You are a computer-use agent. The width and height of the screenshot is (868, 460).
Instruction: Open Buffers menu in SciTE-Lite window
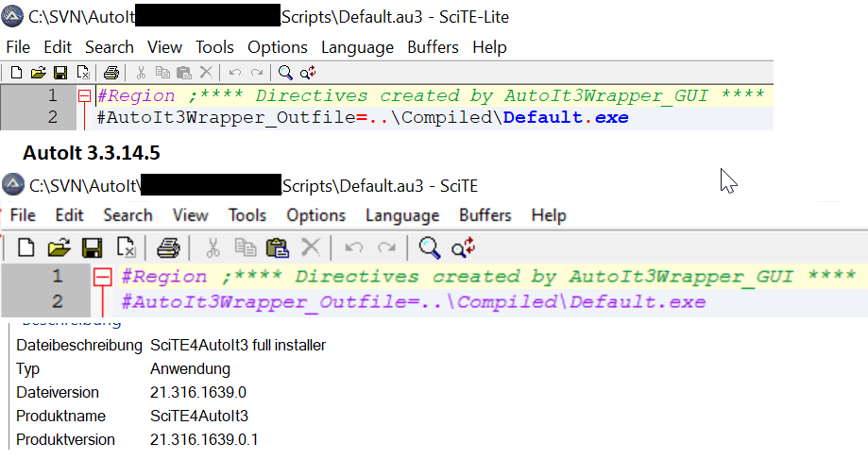click(x=433, y=47)
